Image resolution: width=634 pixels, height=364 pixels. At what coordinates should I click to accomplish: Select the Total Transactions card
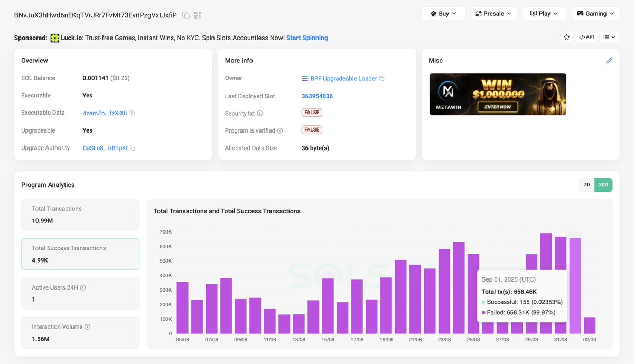tap(80, 214)
